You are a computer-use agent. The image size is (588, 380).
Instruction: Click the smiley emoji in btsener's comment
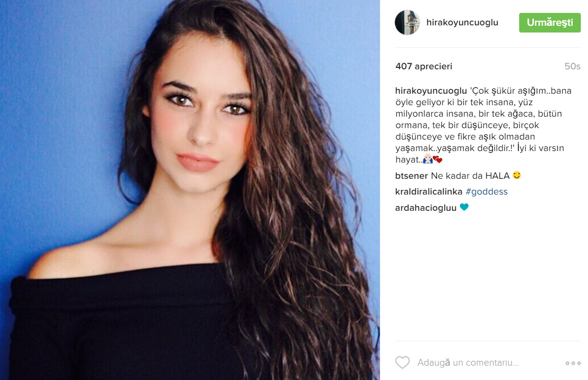coord(516,175)
